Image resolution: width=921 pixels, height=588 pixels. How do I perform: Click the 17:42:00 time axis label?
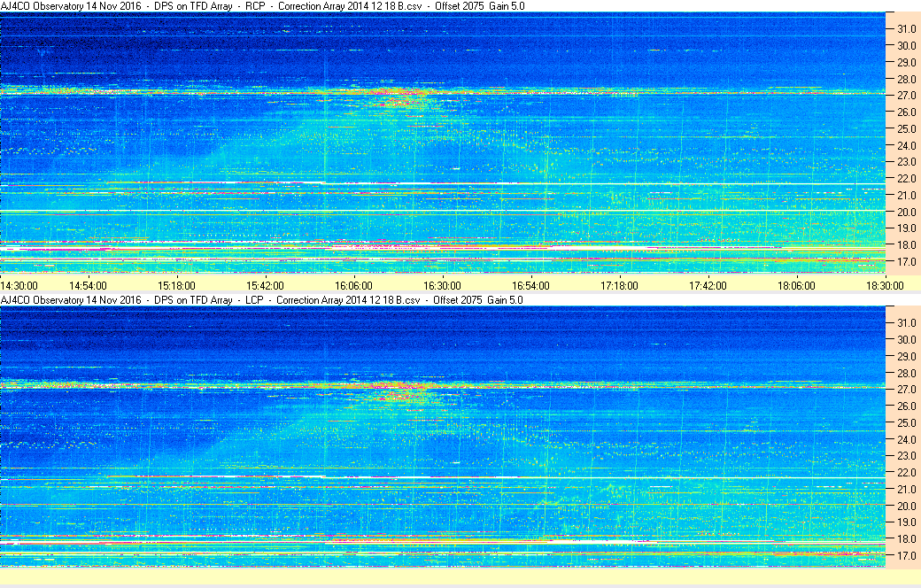[708, 285]
